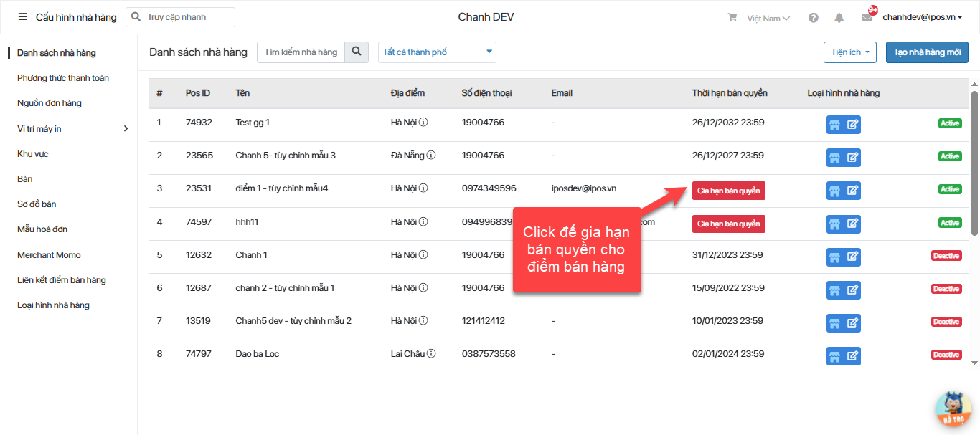Viewport: 980px width, 435px height.
Task: Open the Tất cả thành phố dropdown
Action: pos(437,52)
